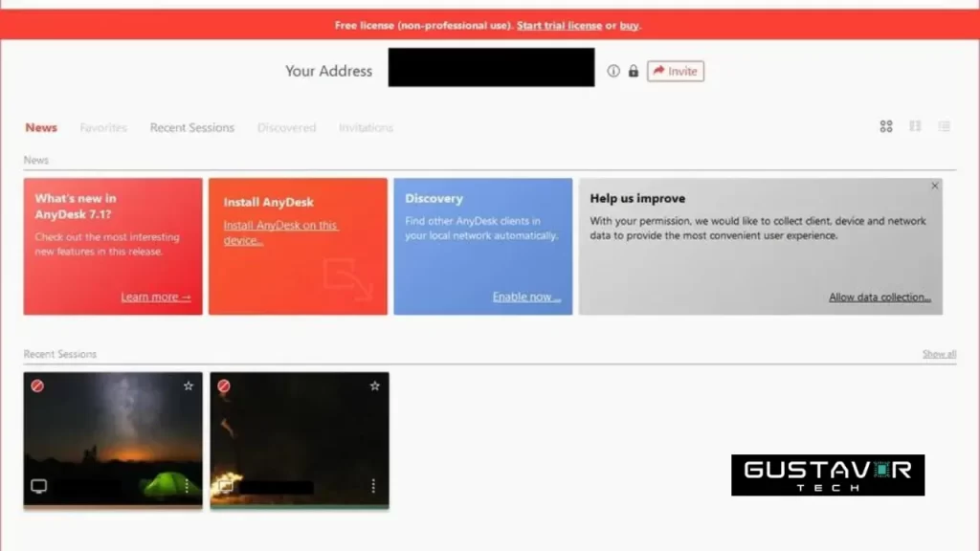The image size is (980, 551).
Task: Click the lock icon beside the address
Action: point(634,71)
